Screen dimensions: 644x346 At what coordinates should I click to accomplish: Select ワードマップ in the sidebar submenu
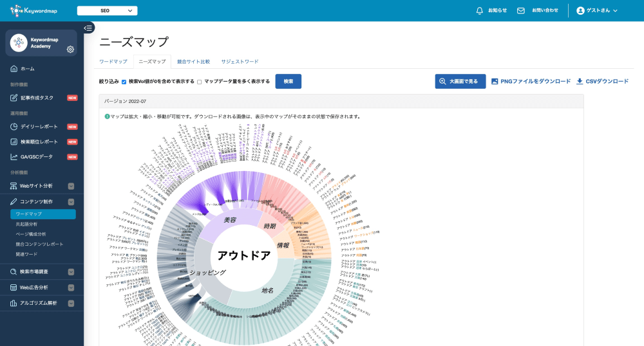tap(43, 214)
